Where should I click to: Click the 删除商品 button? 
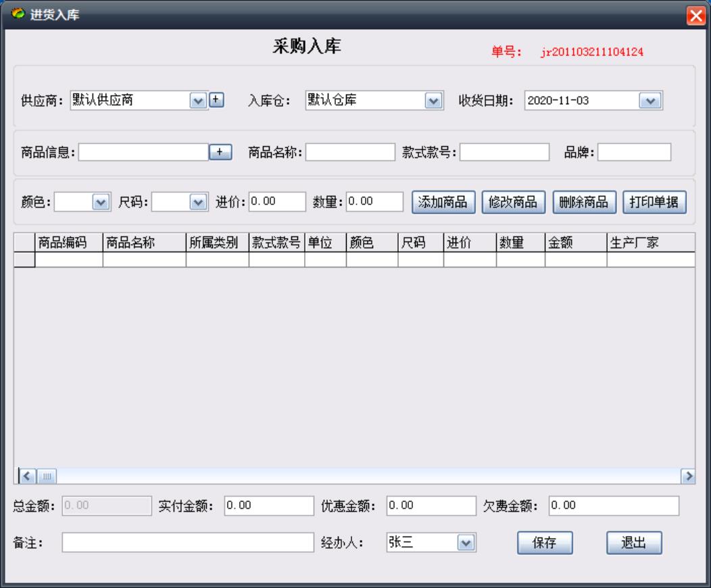tap(585, 201)
